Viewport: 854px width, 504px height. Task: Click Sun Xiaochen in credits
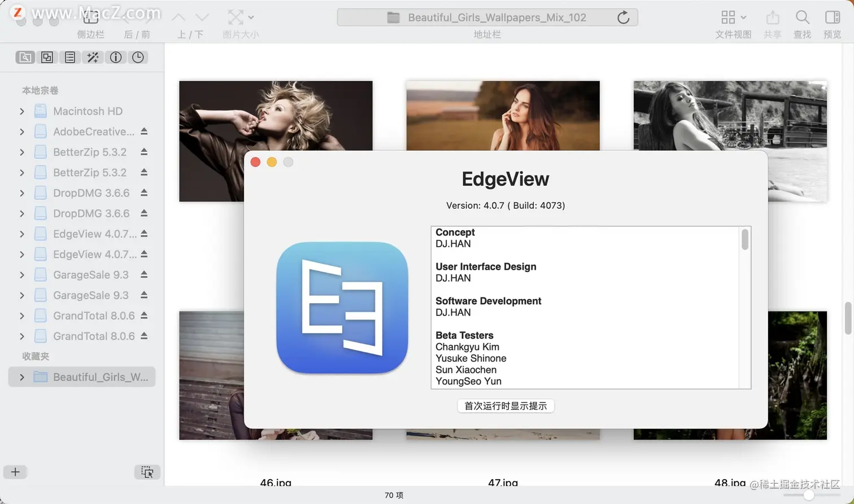[466, 370]
